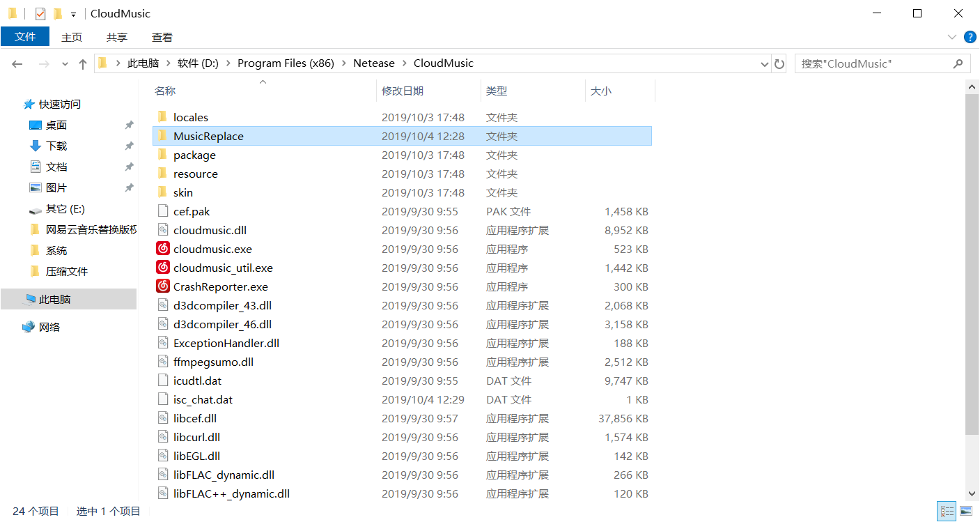
Task: Click the icudtl.dat file icon
Action: pyautogui.click(x=162, y=381)
